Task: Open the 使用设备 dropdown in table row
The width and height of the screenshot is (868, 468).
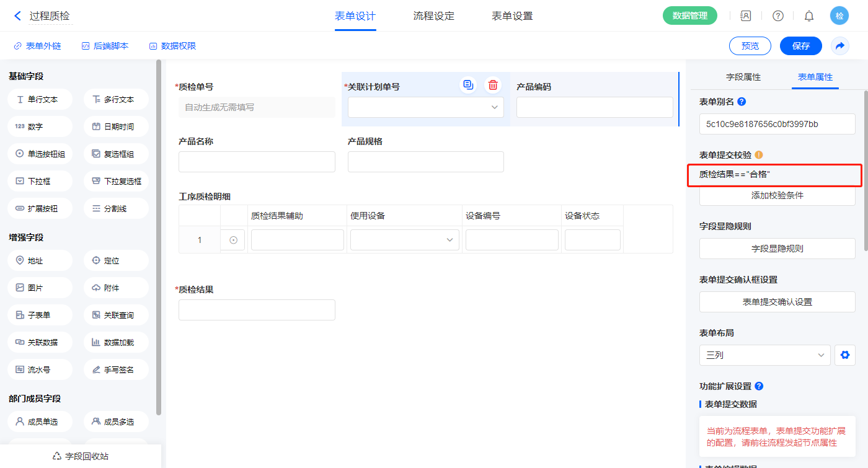Action: click(x=404, y=240)
